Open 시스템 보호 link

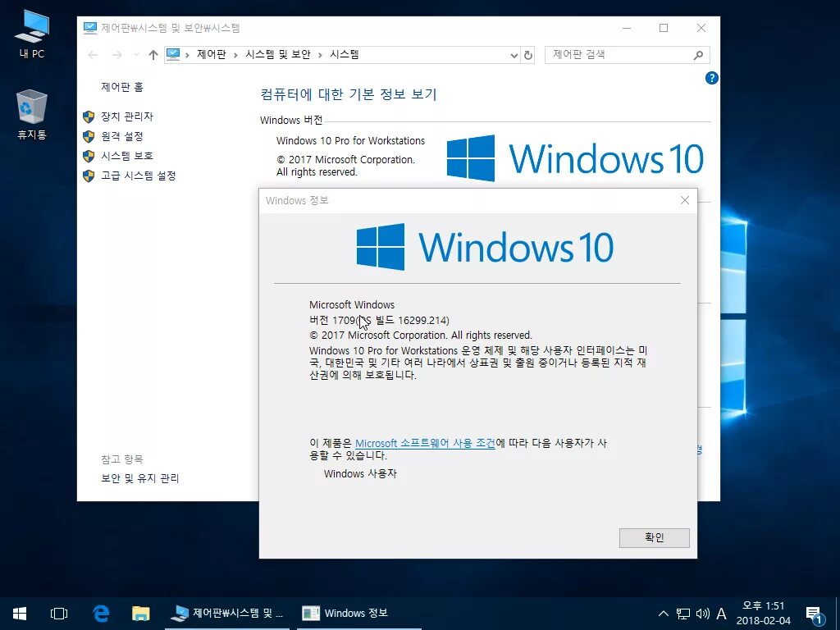click(127, 156)
